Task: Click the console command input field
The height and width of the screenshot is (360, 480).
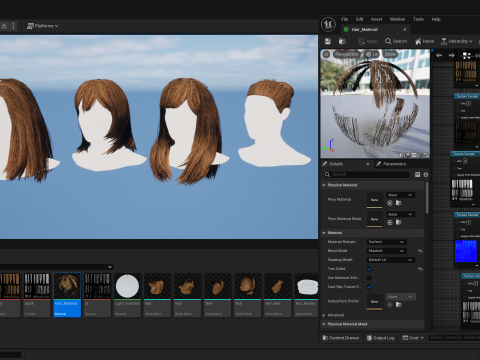Action: 454,338
